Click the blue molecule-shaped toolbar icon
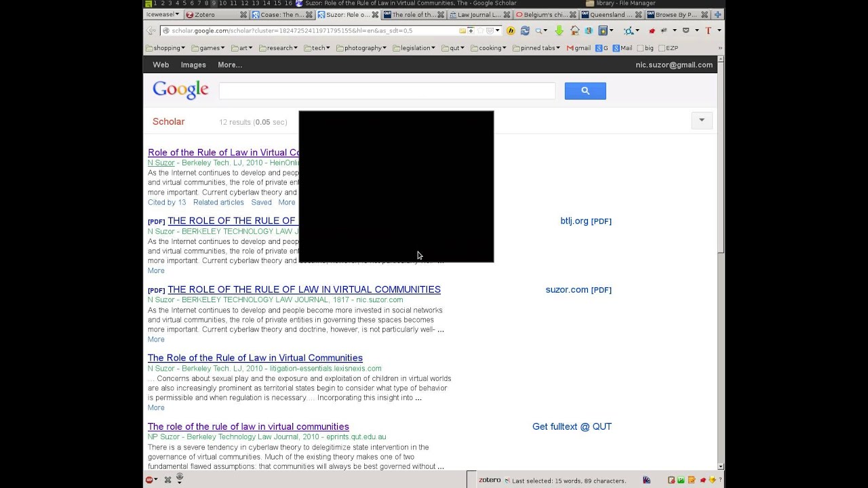 coord(629,30)
